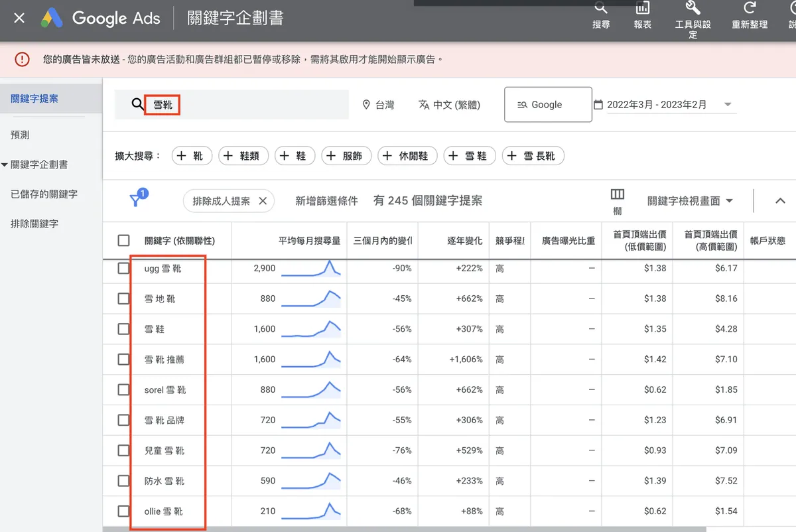Screen dimensions: 796x532
Task: Check the box for sorel 雪靴
Action: 123,390
